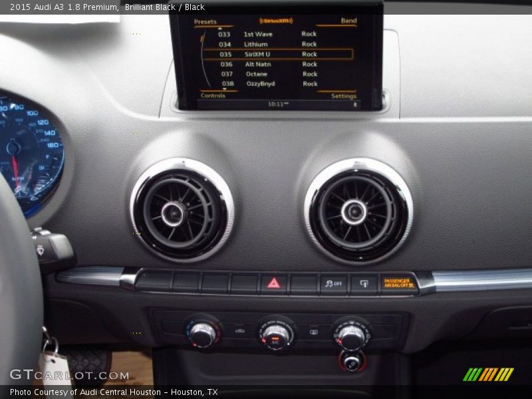Open Settings on the infotainment screen
This screenshot has width=532, height=399.
point(344,96)
